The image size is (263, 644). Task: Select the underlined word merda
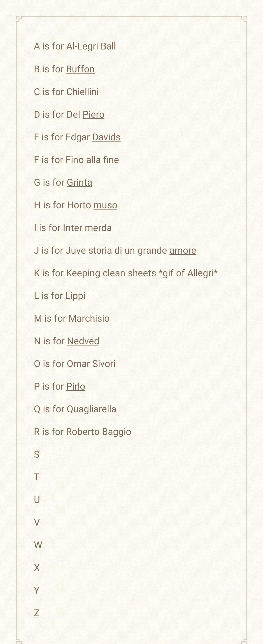[x=98, y=228]
